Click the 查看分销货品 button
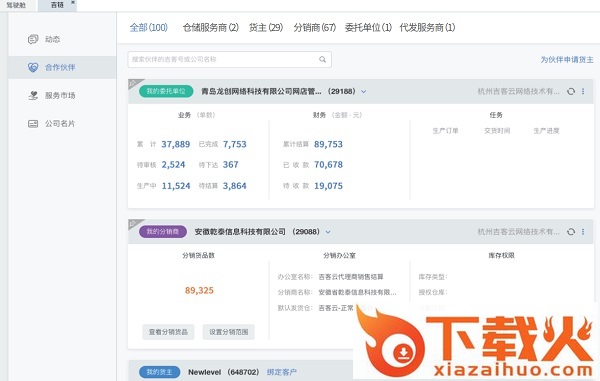Viewport: 600px width, 381px height. pos(168,332)
